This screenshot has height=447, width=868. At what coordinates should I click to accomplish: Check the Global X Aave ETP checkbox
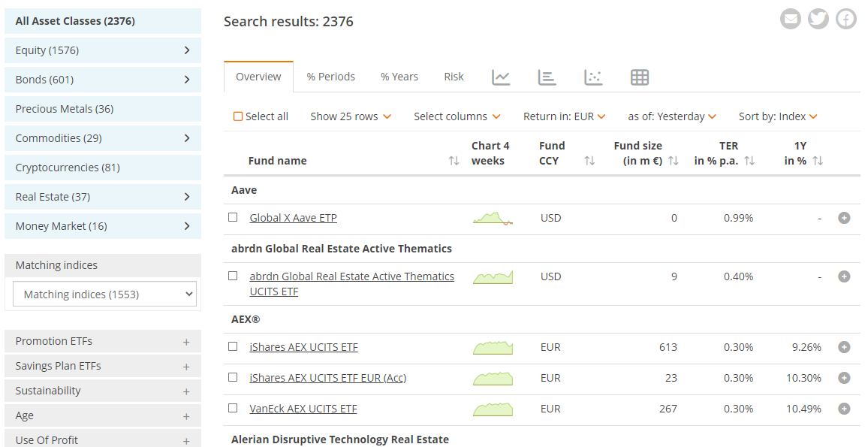233,217
